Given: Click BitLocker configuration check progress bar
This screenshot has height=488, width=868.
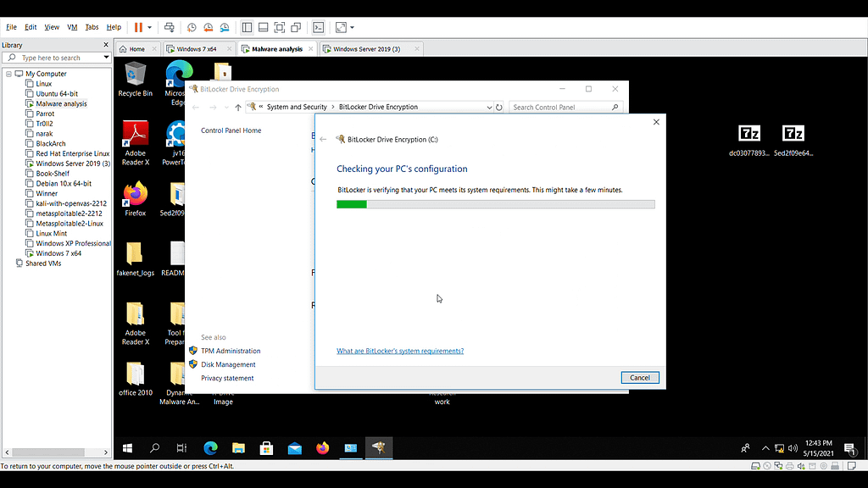Looking at the screenshot, I should point(495,204).
